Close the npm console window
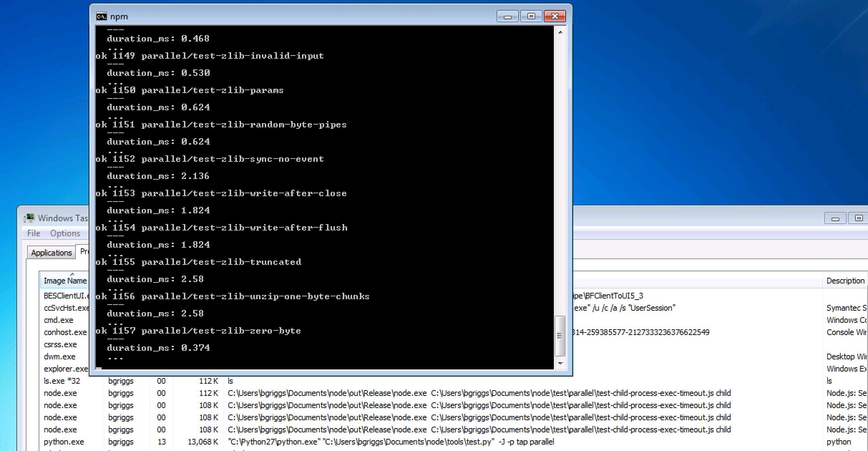The image size is (868, 451). [555, 16]
